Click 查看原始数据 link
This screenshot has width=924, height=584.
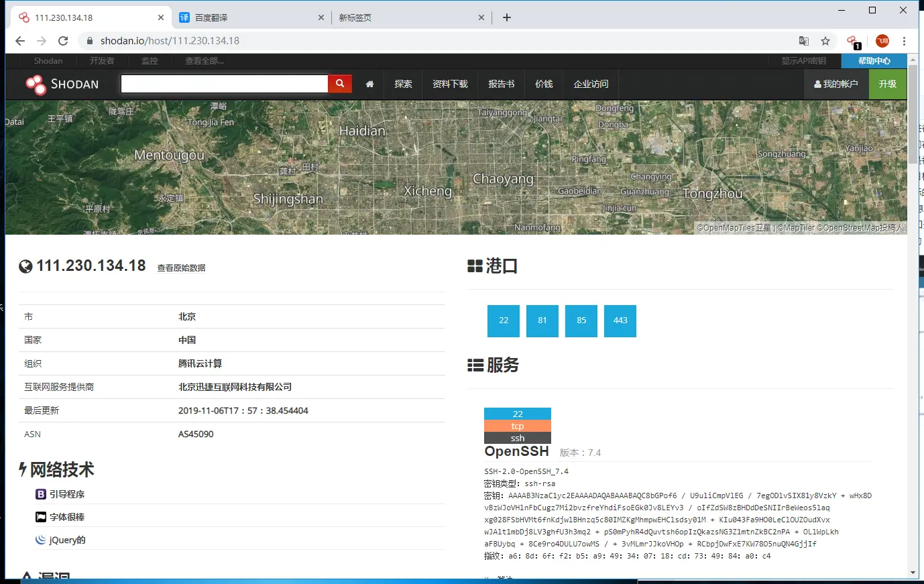point(181,268)
